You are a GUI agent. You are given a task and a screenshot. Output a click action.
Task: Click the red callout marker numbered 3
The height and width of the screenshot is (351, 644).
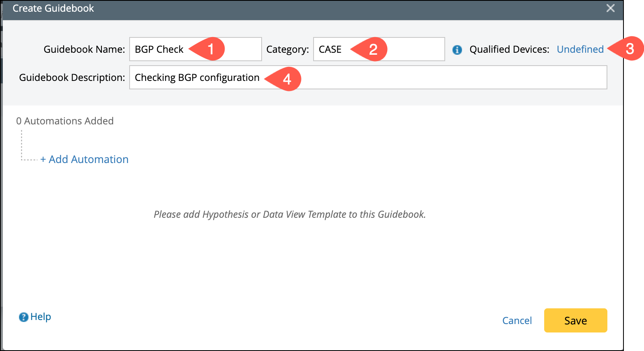click(629, 49)
